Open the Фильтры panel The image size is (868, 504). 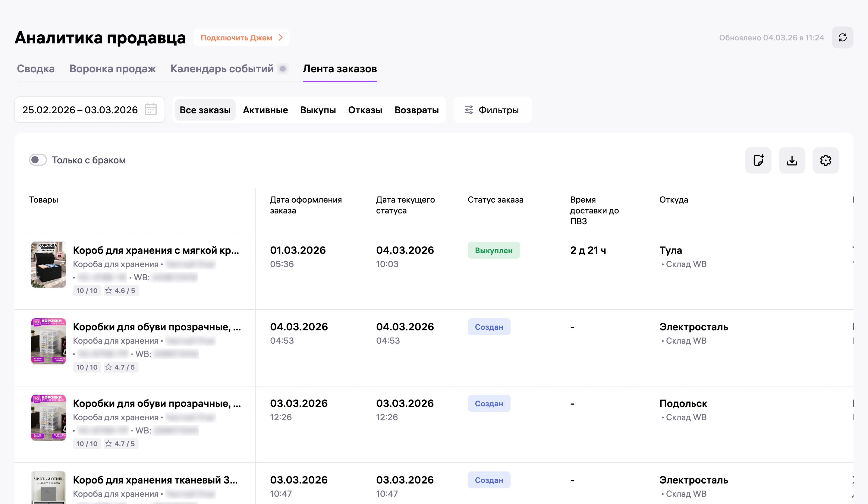[x=492, y=110]
